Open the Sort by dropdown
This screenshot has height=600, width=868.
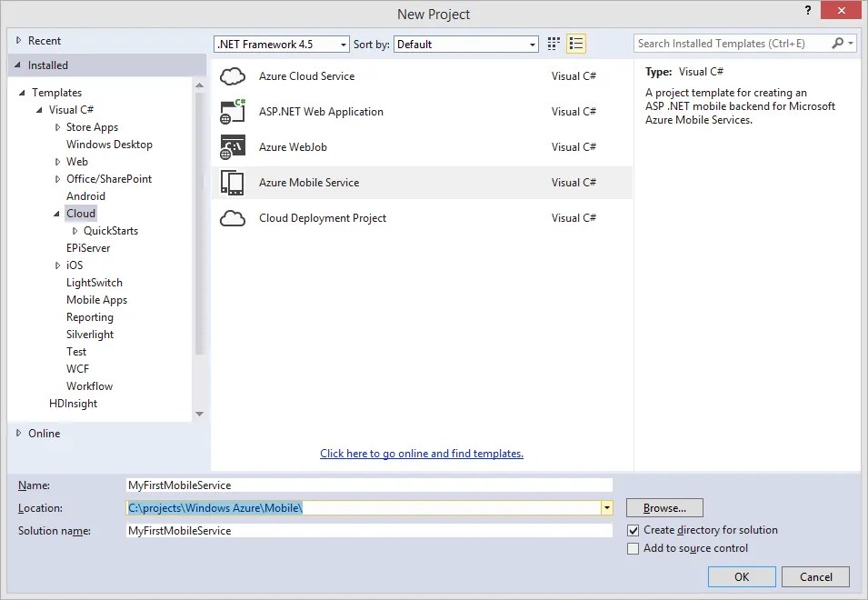click(x=465, y=45)
